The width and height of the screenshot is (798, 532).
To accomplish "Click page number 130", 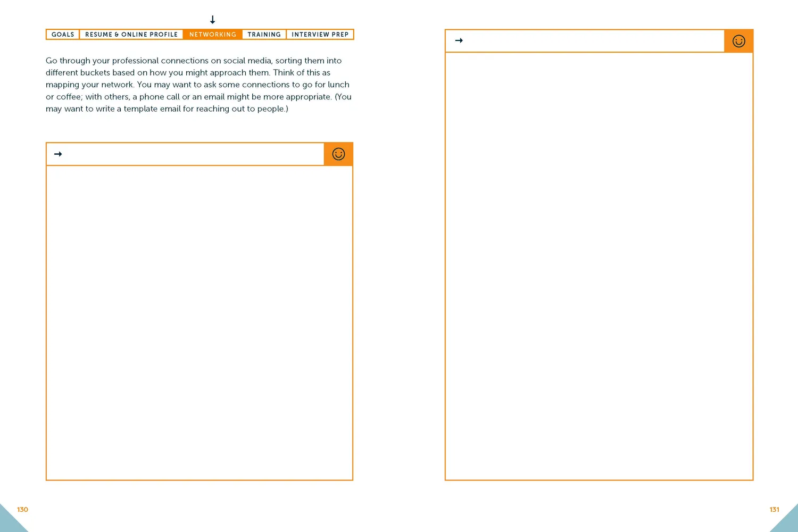I will coord(22,510).
